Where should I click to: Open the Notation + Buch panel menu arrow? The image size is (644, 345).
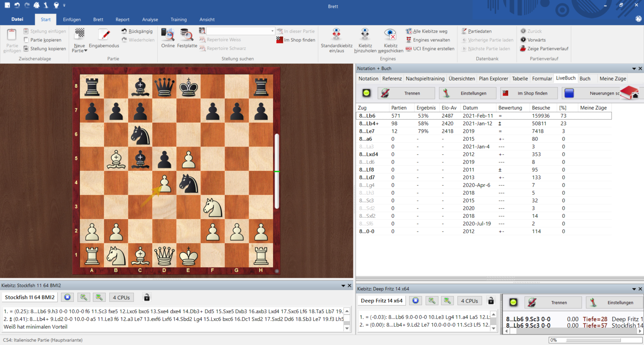(x=634, y=69)
